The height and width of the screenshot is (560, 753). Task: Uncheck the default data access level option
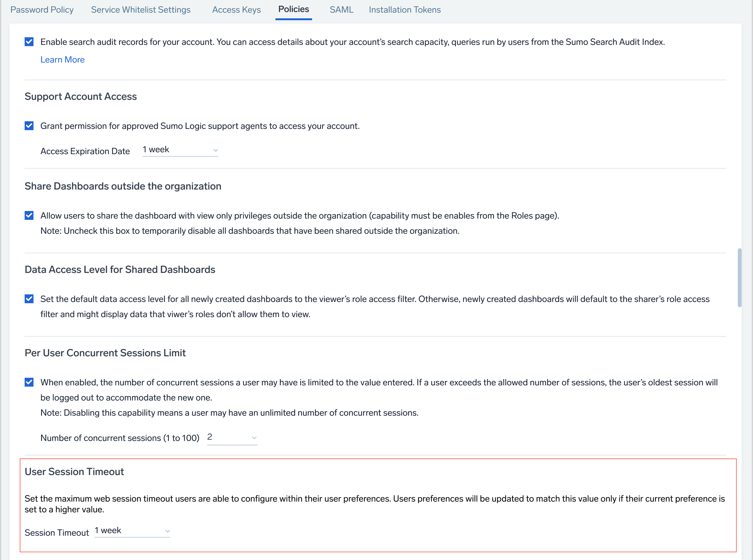pyautogui.click(x=29, y=299)
